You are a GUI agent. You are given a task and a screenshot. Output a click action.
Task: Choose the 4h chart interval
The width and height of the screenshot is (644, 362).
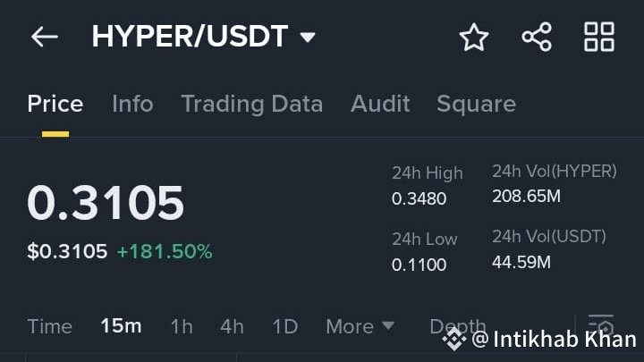(232, 326)
